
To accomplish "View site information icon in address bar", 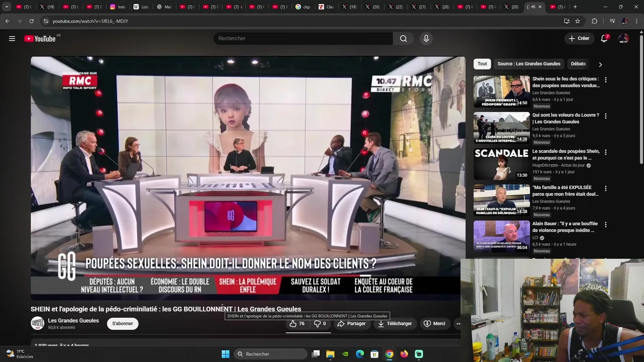I will [x=46, y=21].
